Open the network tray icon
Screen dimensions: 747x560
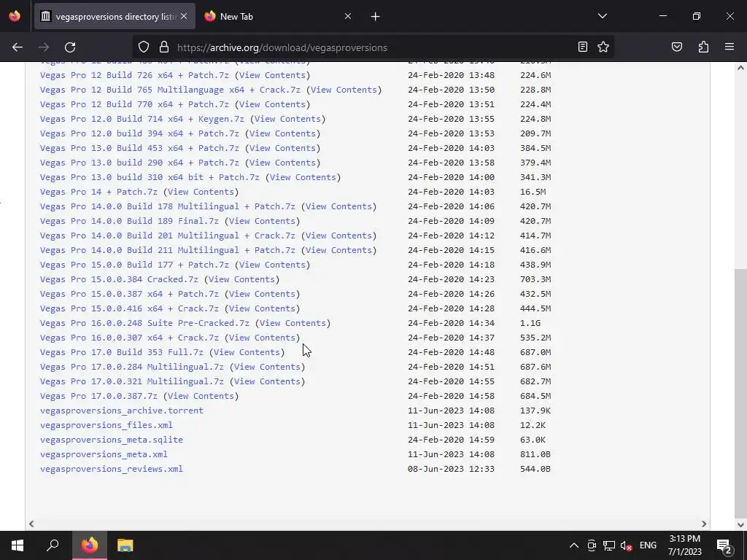pos(609,545)
